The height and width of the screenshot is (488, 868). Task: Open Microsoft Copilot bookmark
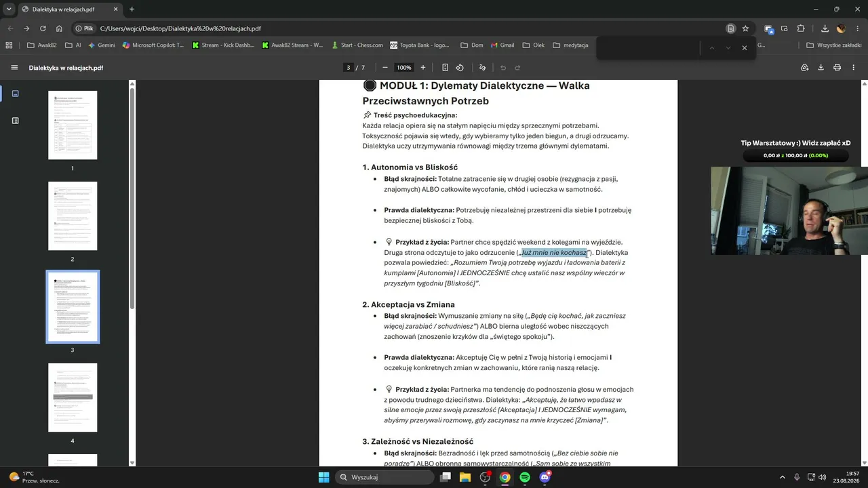click(153, 45)
